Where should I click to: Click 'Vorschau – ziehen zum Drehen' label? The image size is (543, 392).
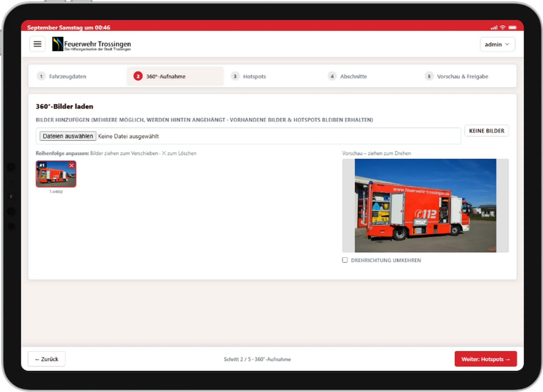pos(376,153)
